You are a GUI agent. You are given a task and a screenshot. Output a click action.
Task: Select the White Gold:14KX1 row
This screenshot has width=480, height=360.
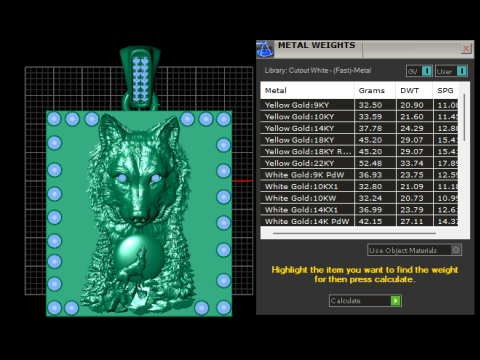click(x=359, y=210)
